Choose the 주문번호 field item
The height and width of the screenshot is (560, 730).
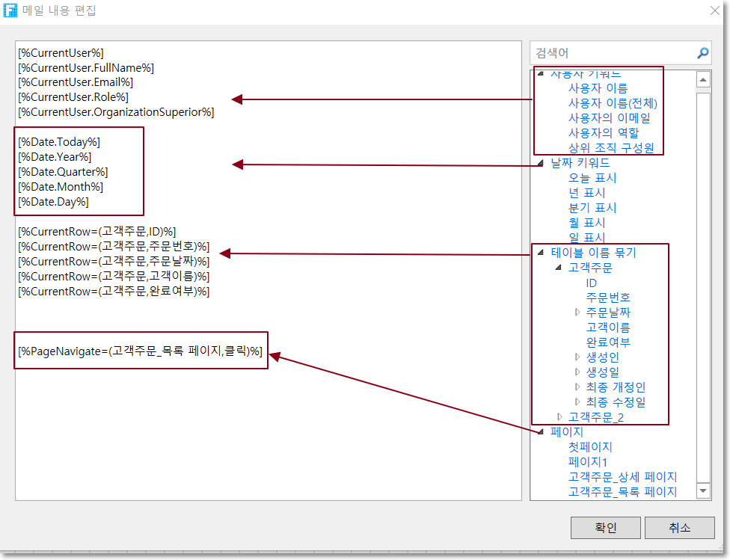(608, 298)
